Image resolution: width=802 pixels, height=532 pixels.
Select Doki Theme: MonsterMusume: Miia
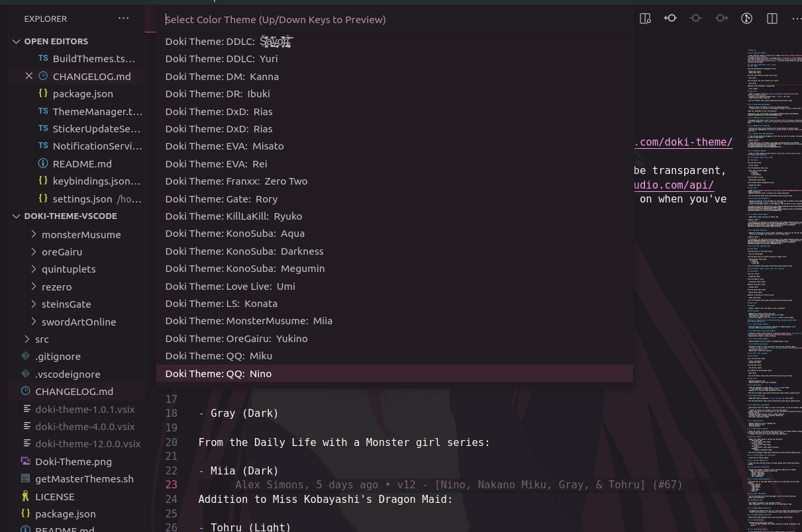(395, 320)
